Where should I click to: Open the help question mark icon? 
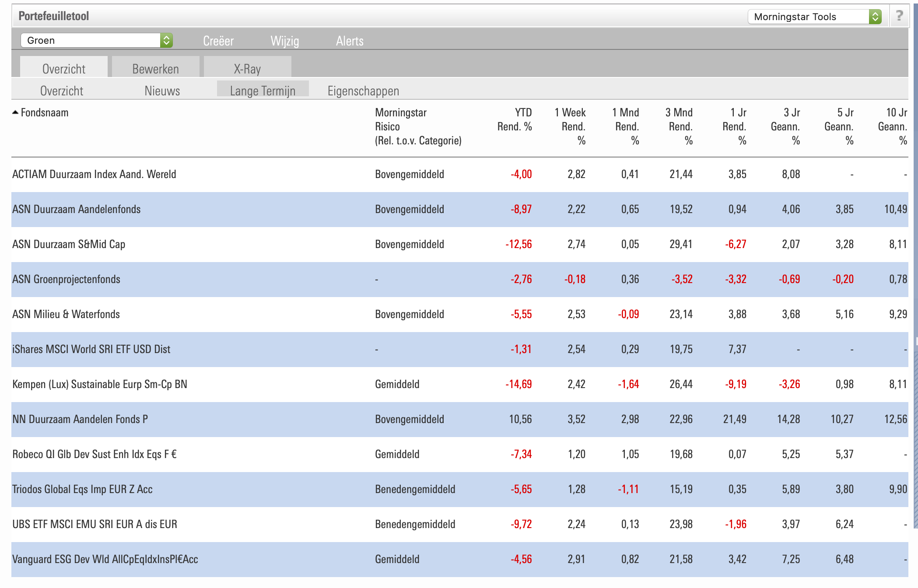[899, 16]
